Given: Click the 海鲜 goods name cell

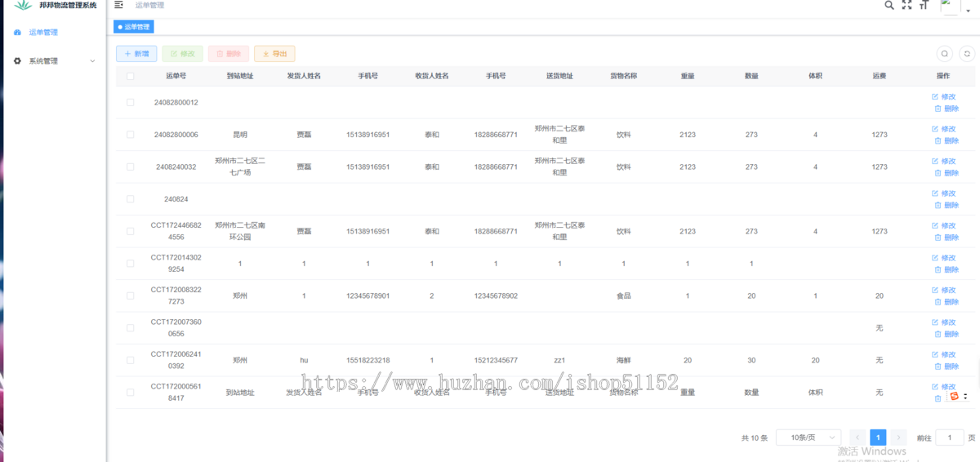Looking at the screenshot, I should click(x=623, y=360).
